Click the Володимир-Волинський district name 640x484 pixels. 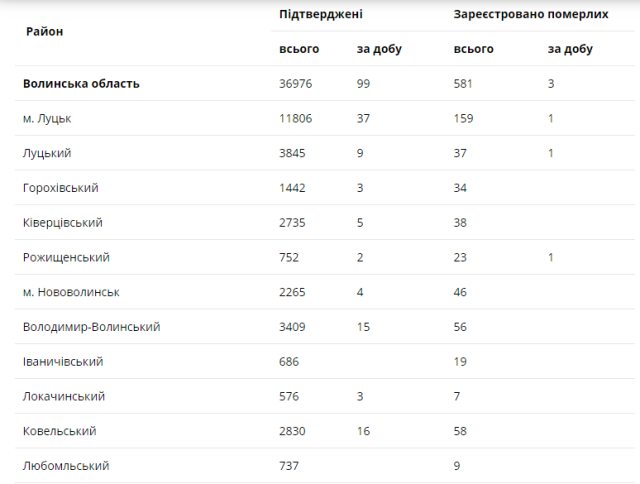point(92,327)
